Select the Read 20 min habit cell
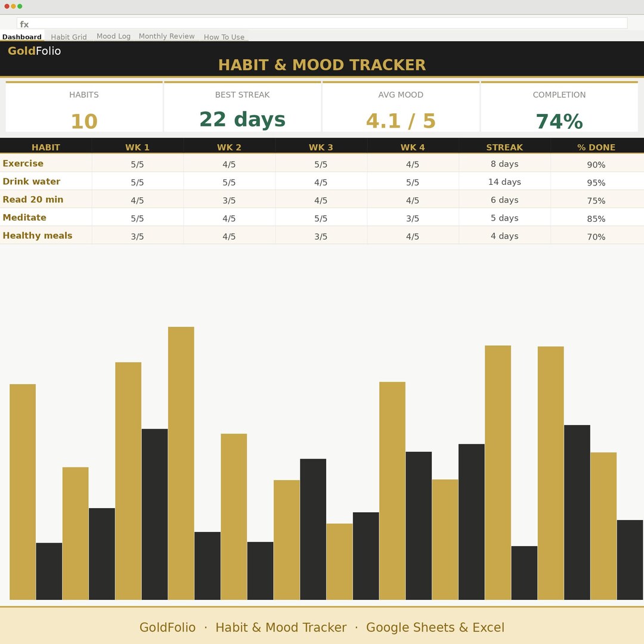The height and width of the screenshot is (644, 644). [x=45, y=199]
